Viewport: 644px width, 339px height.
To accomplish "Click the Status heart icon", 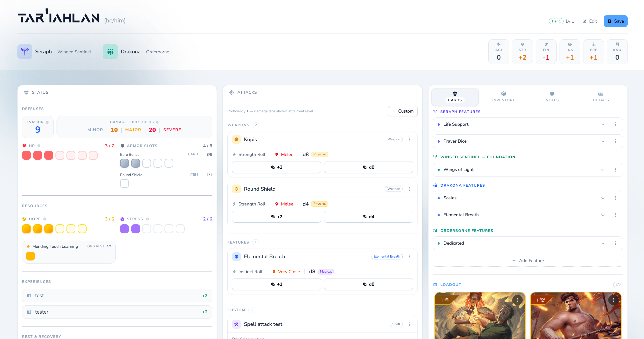I will 26,92.
